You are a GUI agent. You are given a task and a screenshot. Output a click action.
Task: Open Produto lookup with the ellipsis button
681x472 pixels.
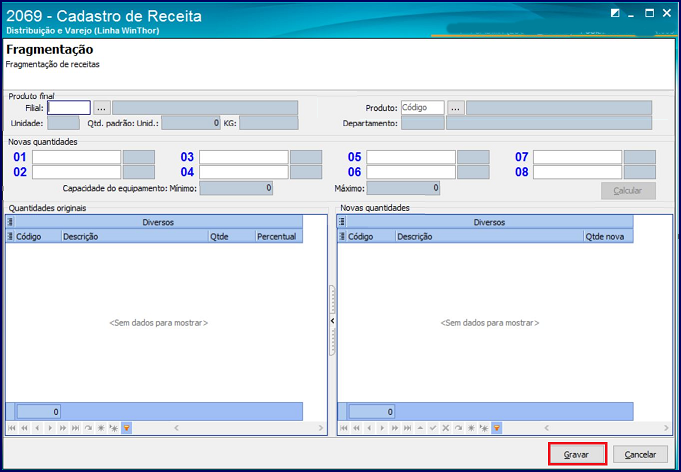pos(455,108)
